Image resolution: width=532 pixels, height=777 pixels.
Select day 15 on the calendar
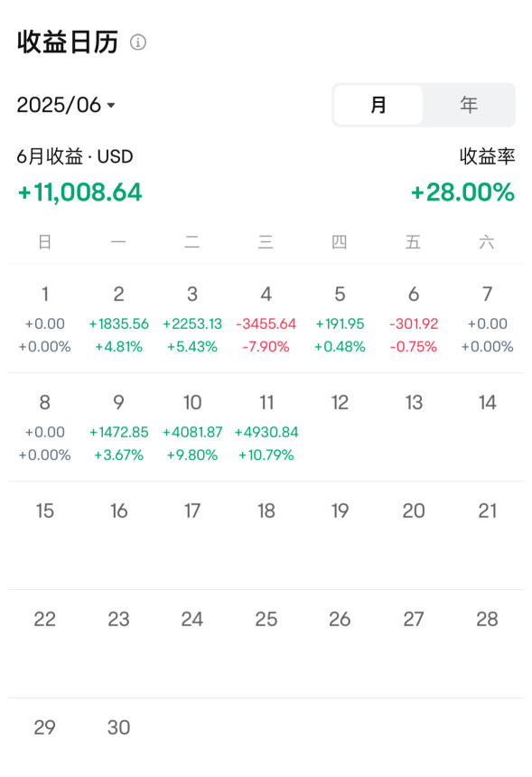[x=45, y=510]
